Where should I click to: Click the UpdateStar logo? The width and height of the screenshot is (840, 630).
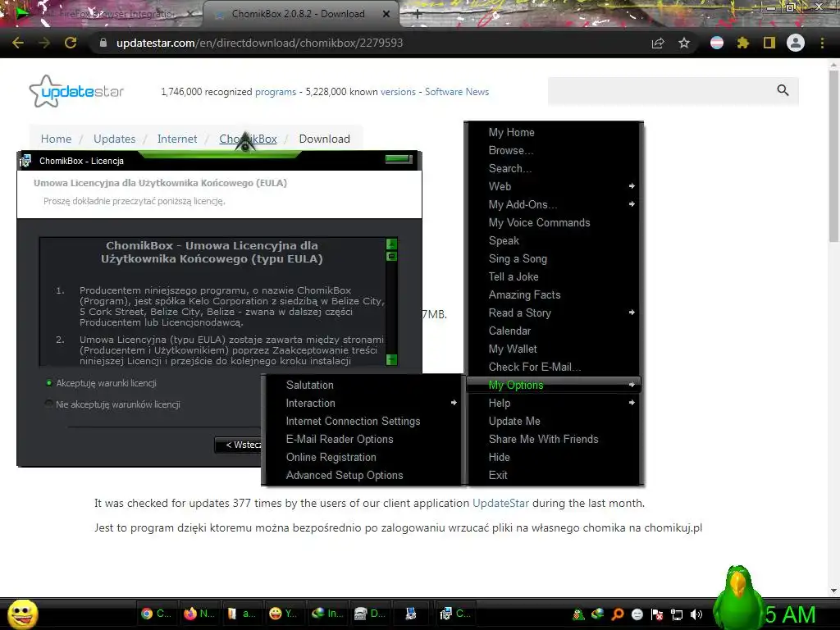point(76,91)
